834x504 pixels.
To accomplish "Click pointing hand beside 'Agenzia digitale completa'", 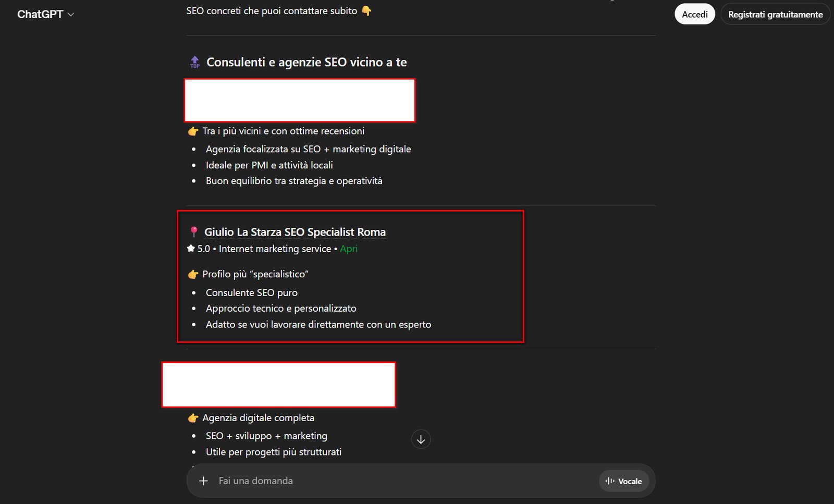I will [193, 418].
